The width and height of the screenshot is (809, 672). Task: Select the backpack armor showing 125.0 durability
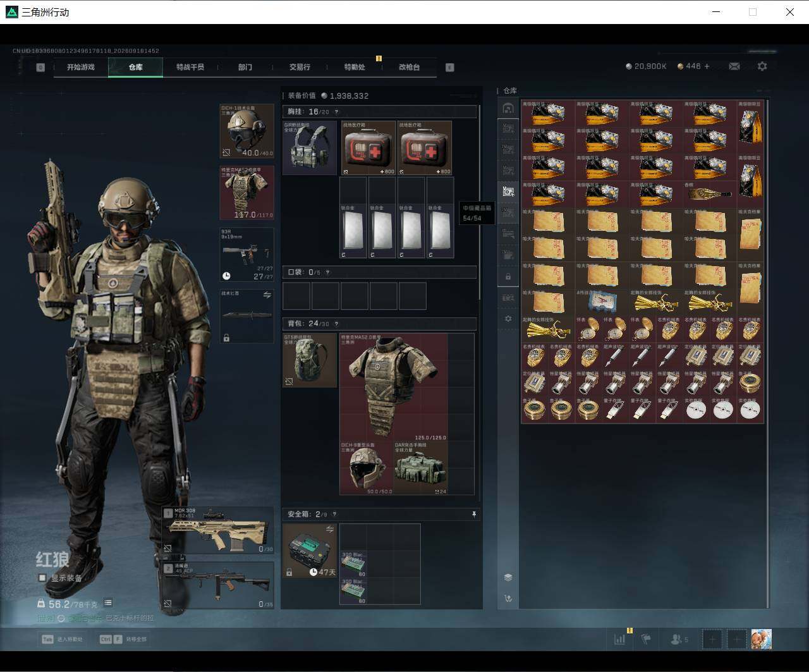tap(393, 388)
